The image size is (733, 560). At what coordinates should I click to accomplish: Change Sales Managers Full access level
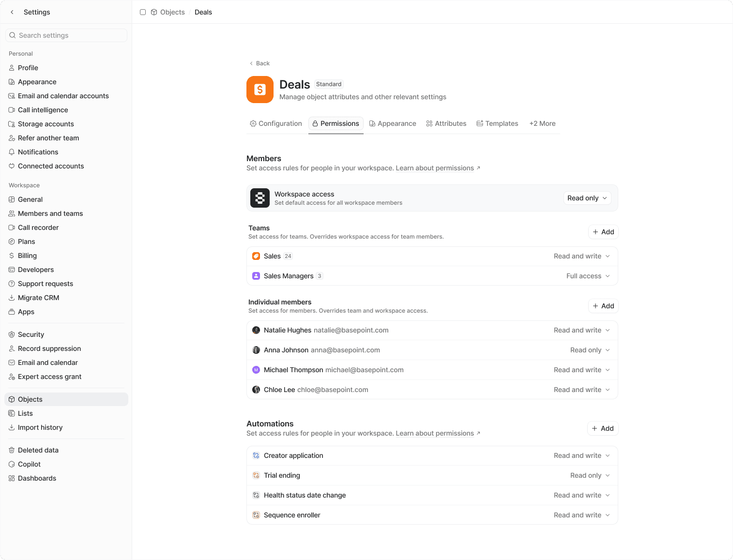588,276
